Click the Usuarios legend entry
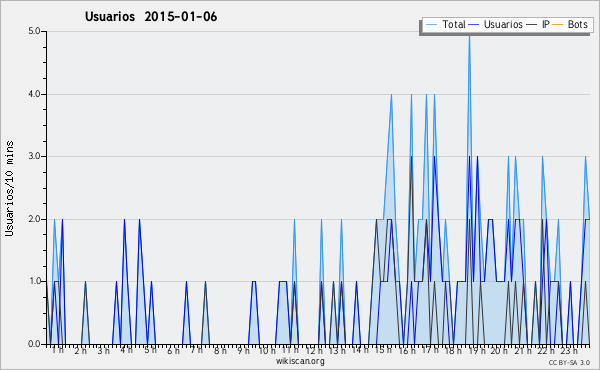 pyautogui.click(x=496, y=24)
